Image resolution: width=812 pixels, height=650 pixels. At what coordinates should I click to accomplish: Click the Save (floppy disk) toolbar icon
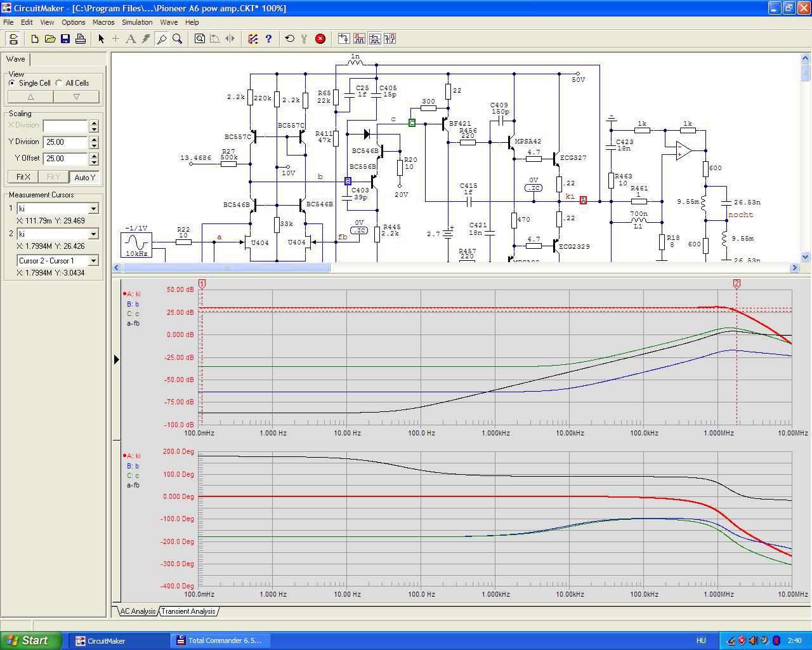[x=65, y=39]
